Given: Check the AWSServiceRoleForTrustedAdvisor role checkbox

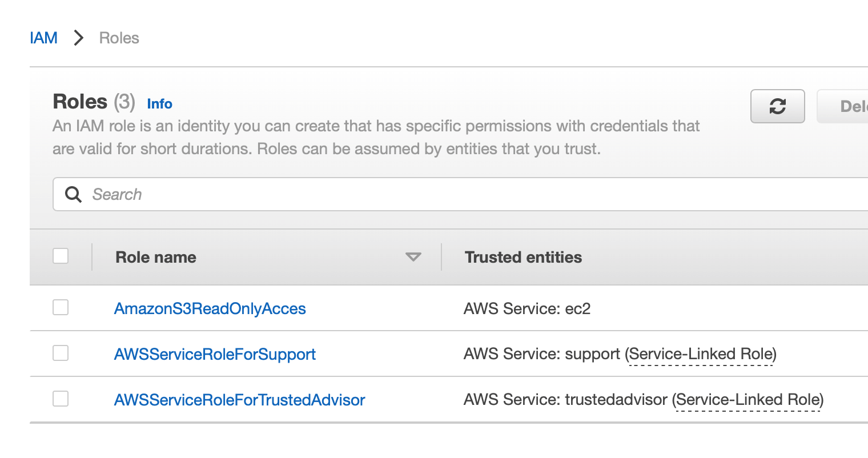Looking at the screenshot, I should (60, 399).
